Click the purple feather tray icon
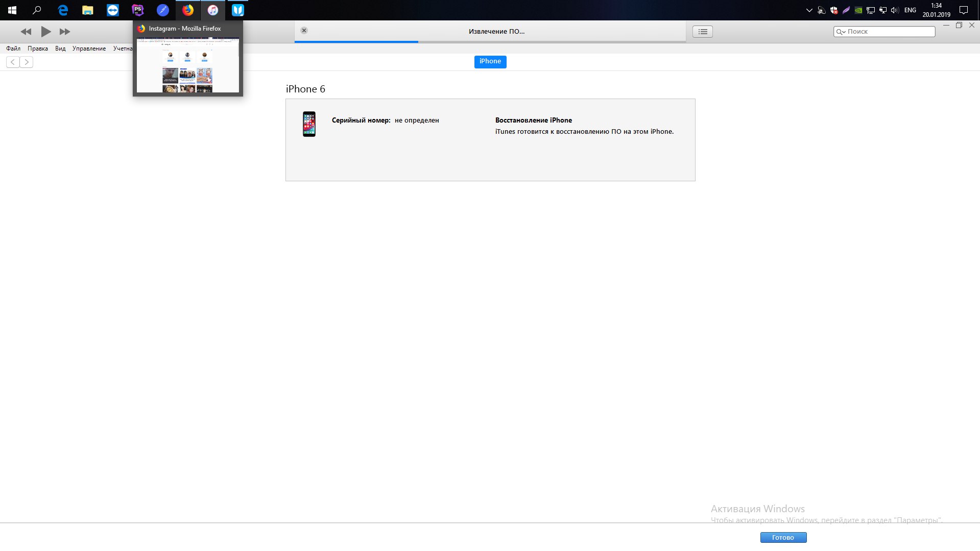 click(846, 10)
